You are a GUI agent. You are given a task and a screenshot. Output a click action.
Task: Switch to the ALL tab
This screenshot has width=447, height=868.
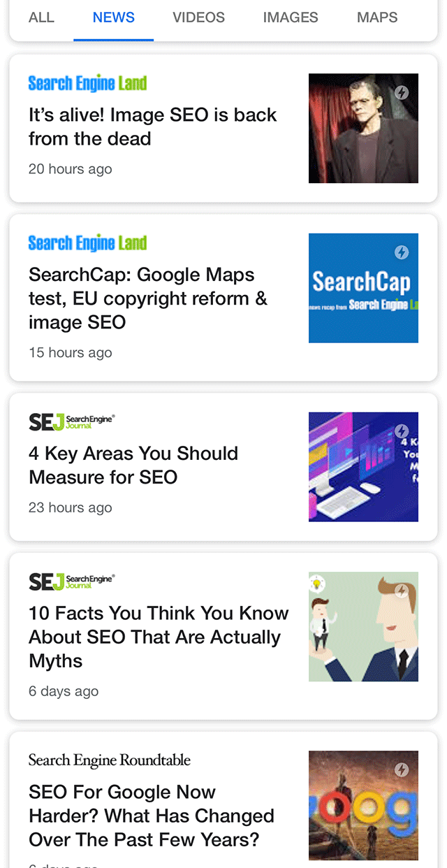pyautogui.click(x=41, y=17)
